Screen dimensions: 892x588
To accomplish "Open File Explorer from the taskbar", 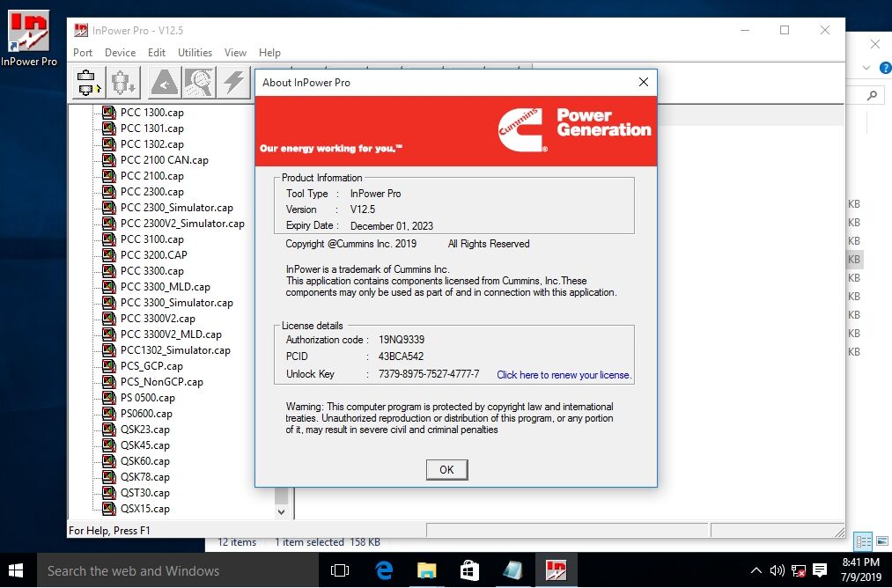I will point(427,570).
